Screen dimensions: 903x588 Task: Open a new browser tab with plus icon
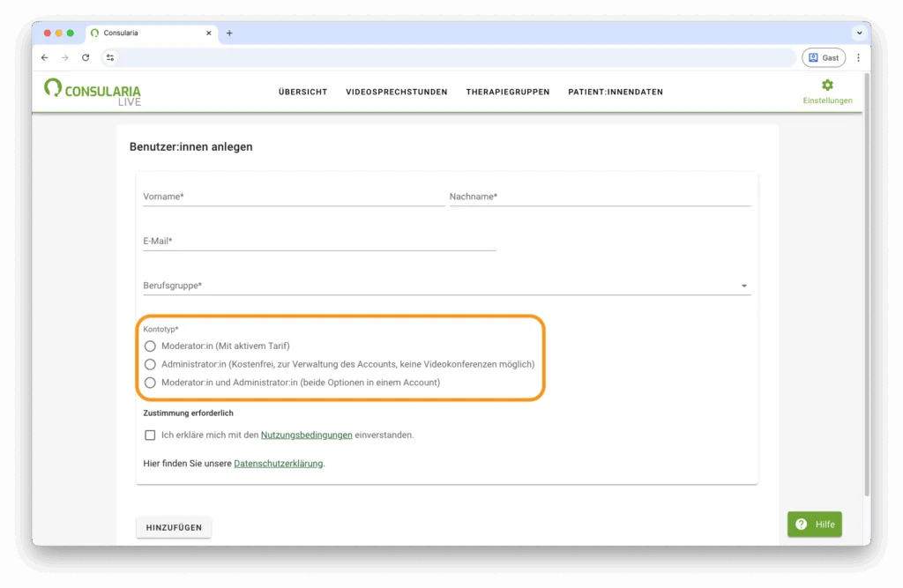(229, 33)
